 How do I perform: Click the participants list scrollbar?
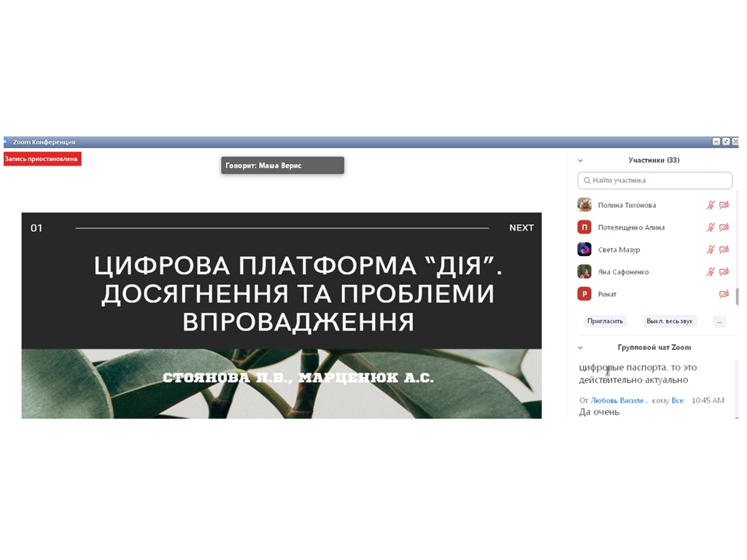coord(737,296)
